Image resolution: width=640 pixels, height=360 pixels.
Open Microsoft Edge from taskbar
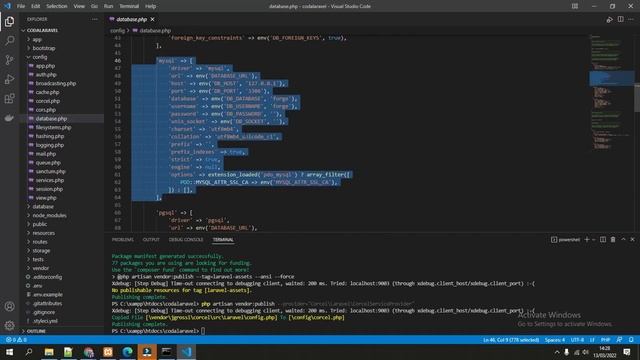tap(127, 352)
